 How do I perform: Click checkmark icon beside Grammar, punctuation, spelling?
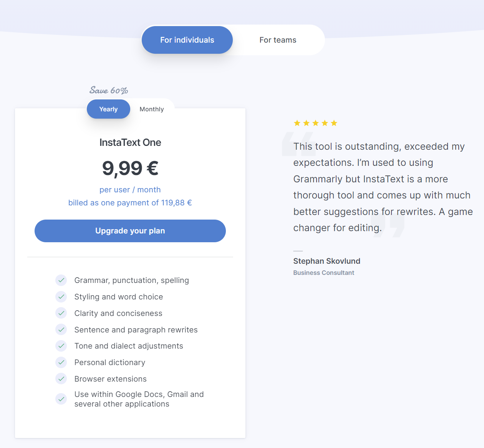[61, 280]
